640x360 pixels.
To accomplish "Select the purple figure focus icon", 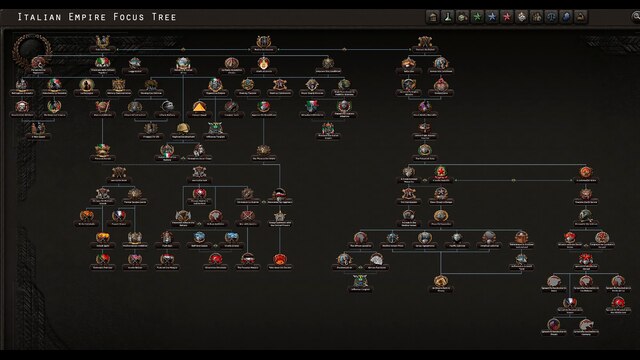I will (x=424, y=107).
